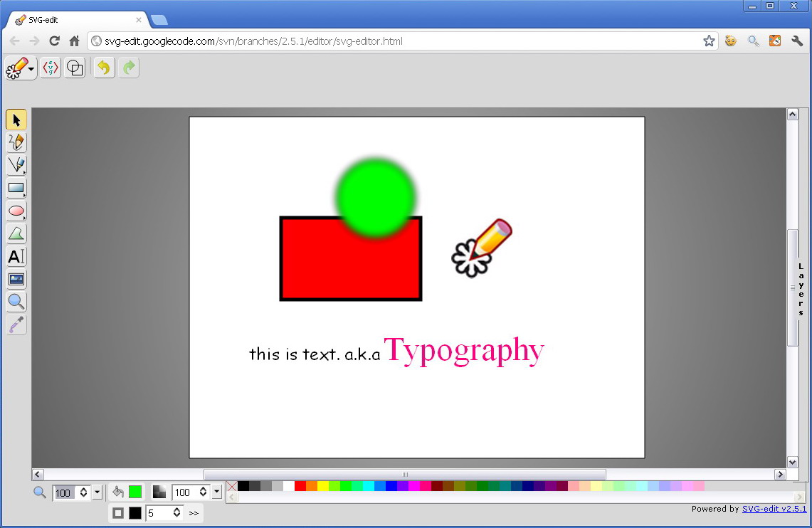Image resolution: width=812 pixels, height=528 pixels.
Task: Open document properties with overlapping shapes icon
Action: pyautogui.click(x=75, y=67)
